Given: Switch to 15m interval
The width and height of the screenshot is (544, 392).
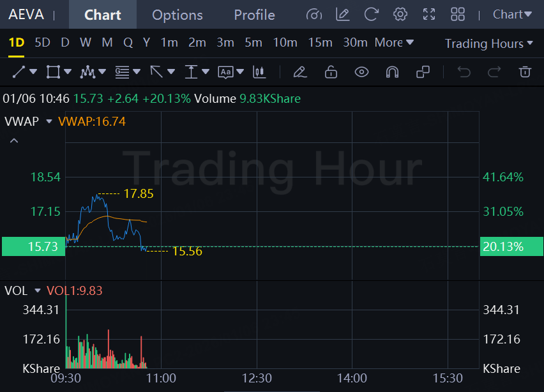Looking at the screenshot, I should pyautogui.click(x=320, y=43).
